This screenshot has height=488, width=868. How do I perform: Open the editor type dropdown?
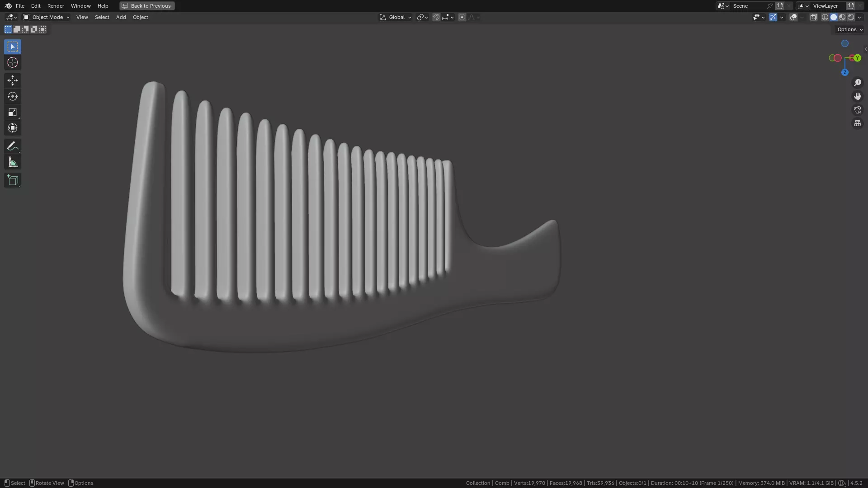point(11,17)
